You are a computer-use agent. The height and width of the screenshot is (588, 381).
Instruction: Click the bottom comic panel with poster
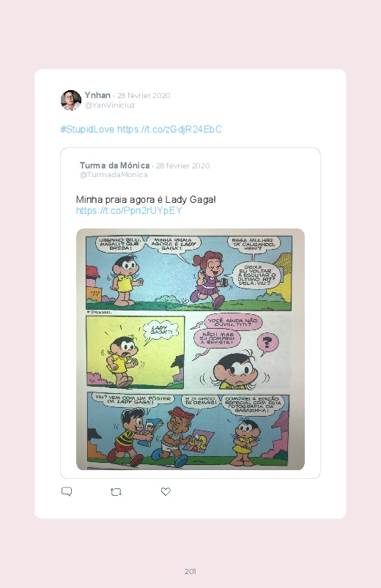[188, 428]
